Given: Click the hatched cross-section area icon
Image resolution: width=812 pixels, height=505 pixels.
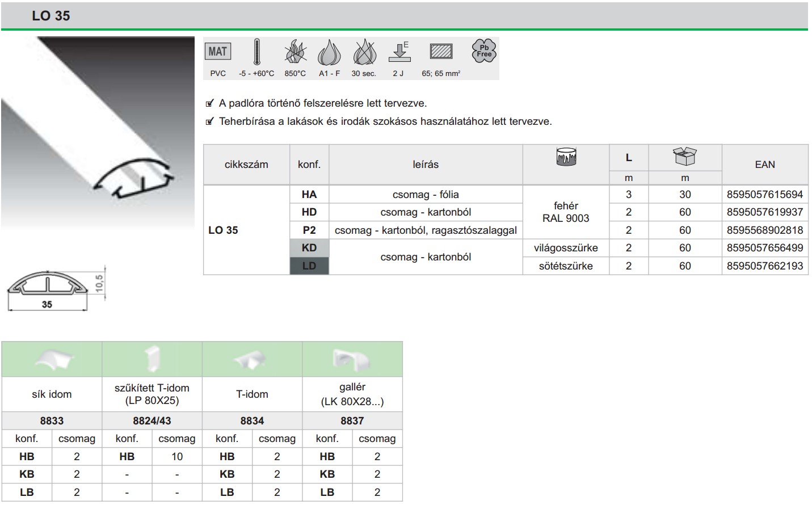Looking at the screenshot, I should pyautogui.click(x=441, y=52).
